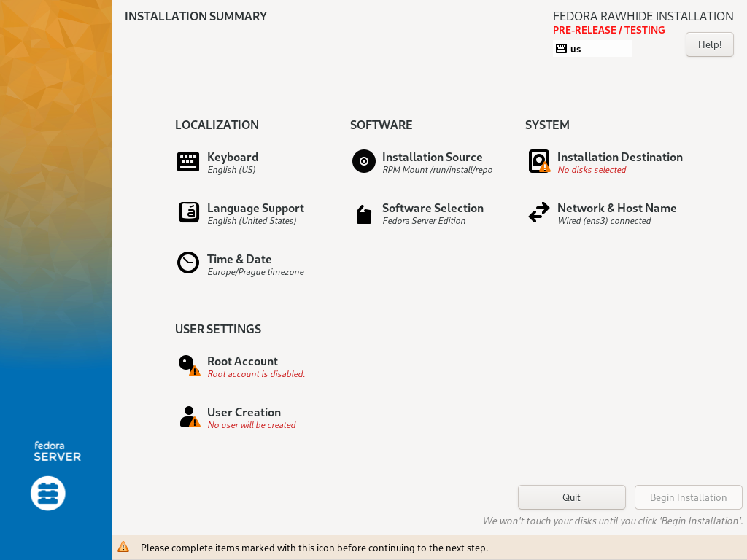Click the warning icon below Root Account

coord(193,372)
